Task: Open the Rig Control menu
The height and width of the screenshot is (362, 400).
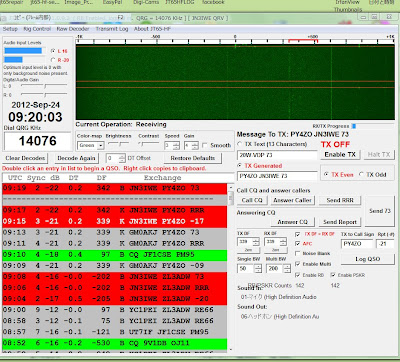Action: (37, 29)
